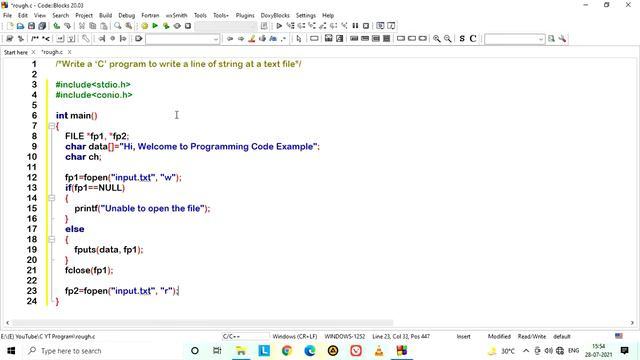640x360 pixels.
Task: Expand the code completion symbol dropdown
Action: point(216,39)
